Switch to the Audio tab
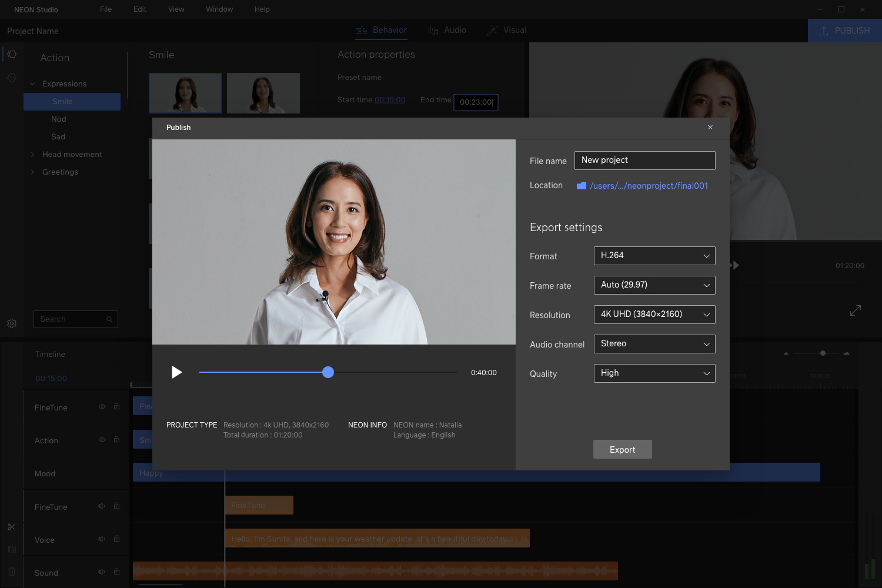Viewport: 882px width, 588px height. click(x=446, y=30)
